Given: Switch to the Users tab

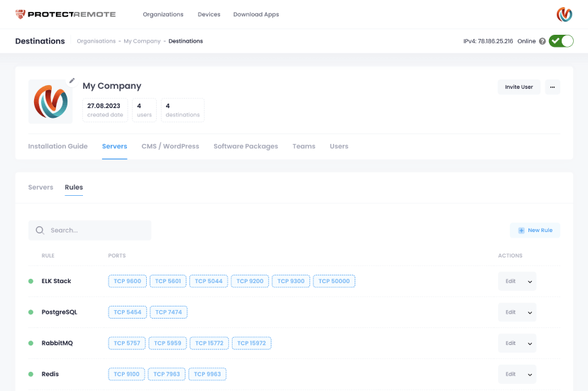Looking at the screenshot, I should point(339,146).
